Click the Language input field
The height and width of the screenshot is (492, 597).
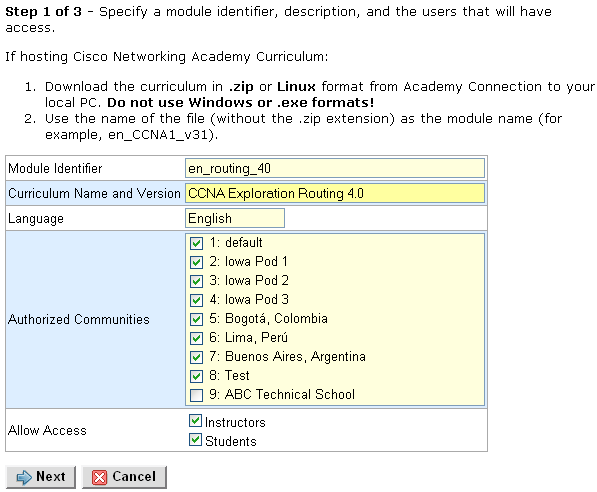click(235, 218)
